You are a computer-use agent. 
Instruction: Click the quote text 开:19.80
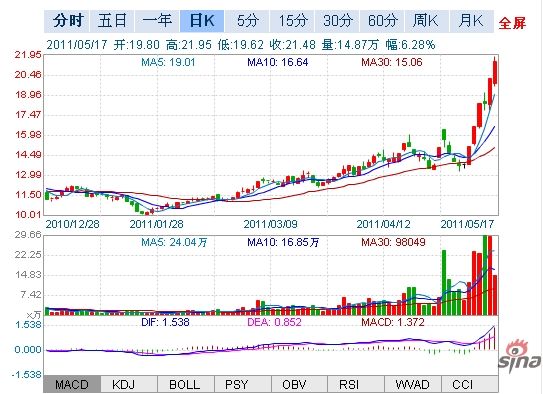137,45
